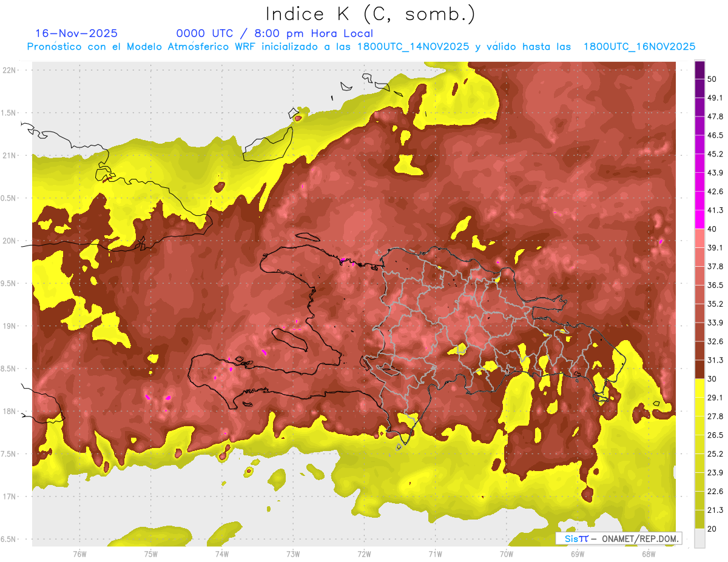Screen dimensions: 728x562
Task: Click the '68W' longitude label
Action: tap(648, 554)
